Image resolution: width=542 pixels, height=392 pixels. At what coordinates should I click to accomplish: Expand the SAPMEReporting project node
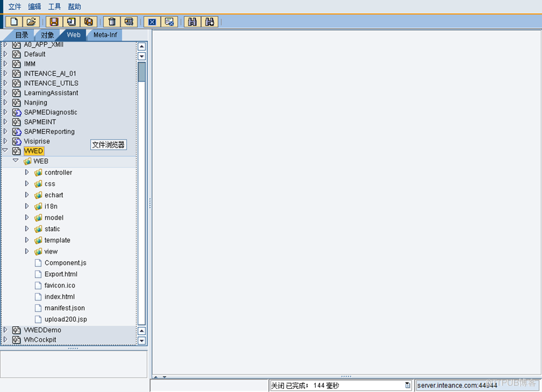(6, 132)
